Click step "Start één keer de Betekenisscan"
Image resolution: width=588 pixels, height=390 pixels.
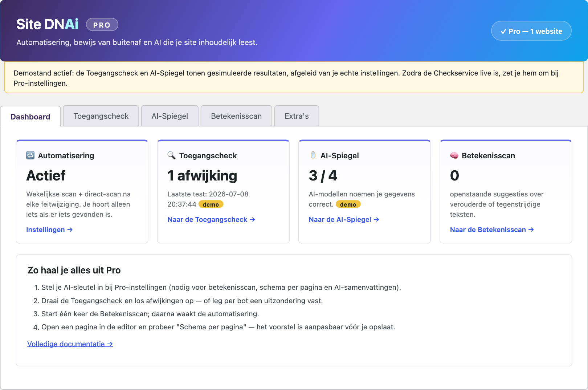[x=150, y=314]
